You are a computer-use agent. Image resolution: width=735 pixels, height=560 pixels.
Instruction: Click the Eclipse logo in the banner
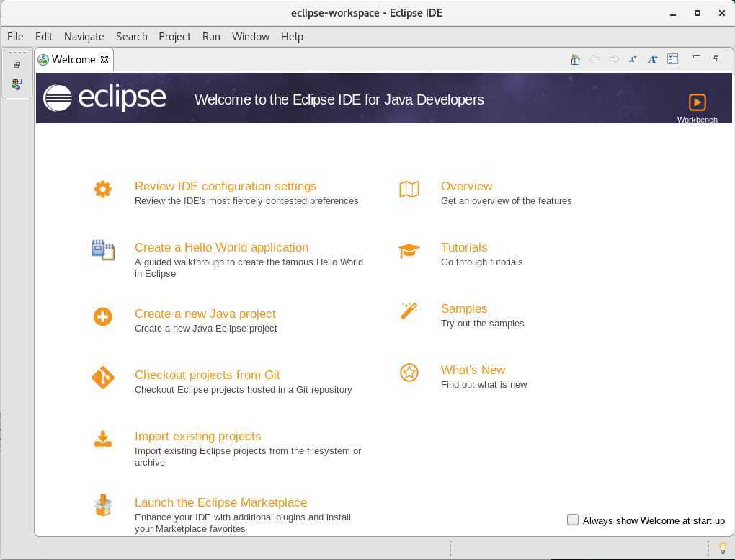tap(104, 97)
